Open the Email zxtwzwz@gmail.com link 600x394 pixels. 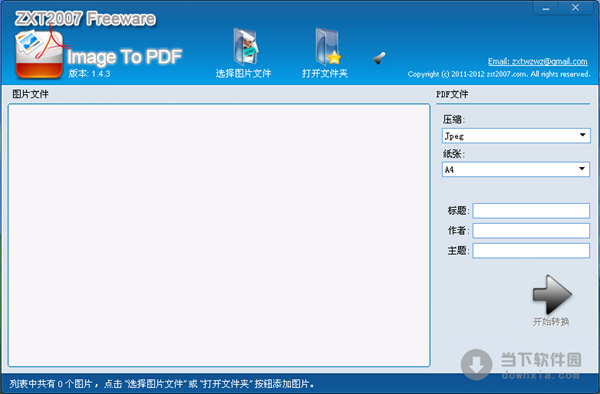point(538,62)
